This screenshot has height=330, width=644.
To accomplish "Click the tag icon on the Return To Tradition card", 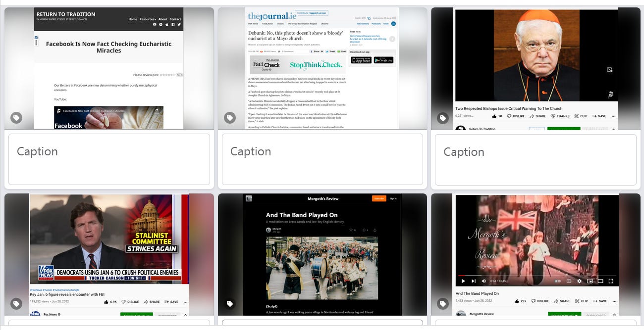I will (x=16, y=118).
